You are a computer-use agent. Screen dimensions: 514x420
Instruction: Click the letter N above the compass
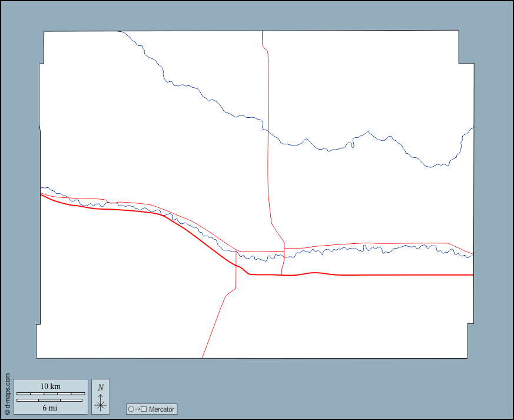[101, 387]
